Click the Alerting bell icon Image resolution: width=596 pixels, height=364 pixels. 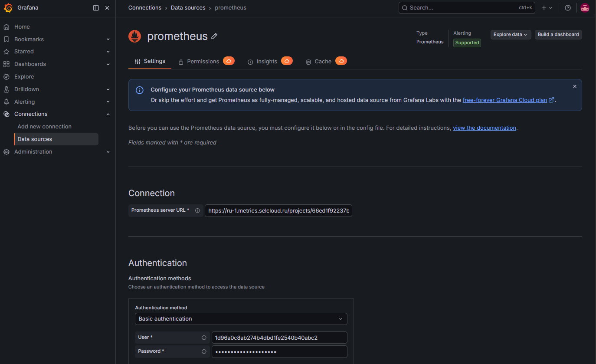point(6,102)
